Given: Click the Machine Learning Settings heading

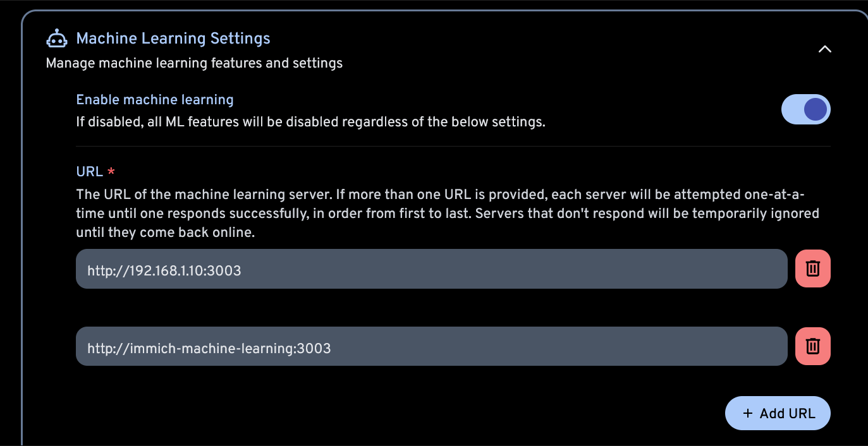Looking at the screenshot, I should pos(173,39).
